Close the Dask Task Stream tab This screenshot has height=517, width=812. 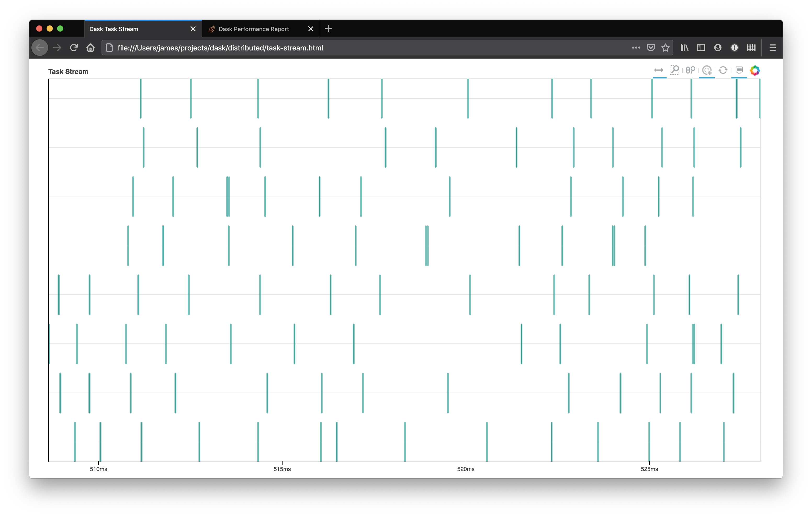[193, 29]
